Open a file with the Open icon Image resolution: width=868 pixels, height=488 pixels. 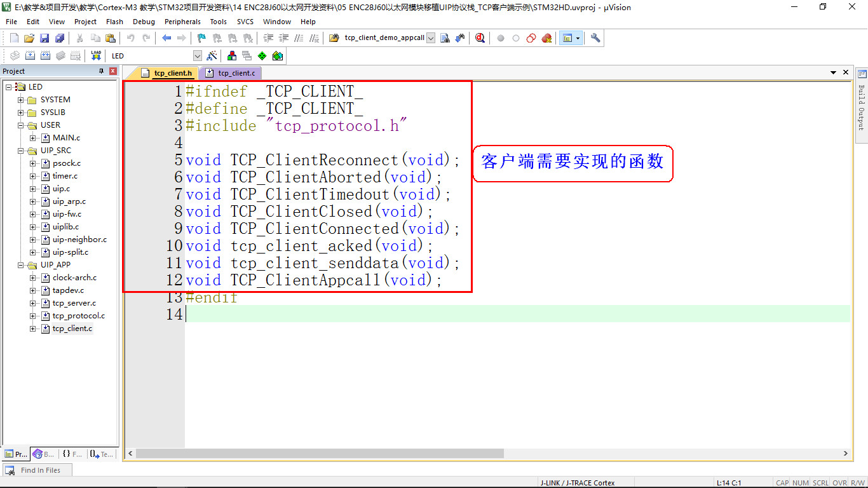pos(29,38)
